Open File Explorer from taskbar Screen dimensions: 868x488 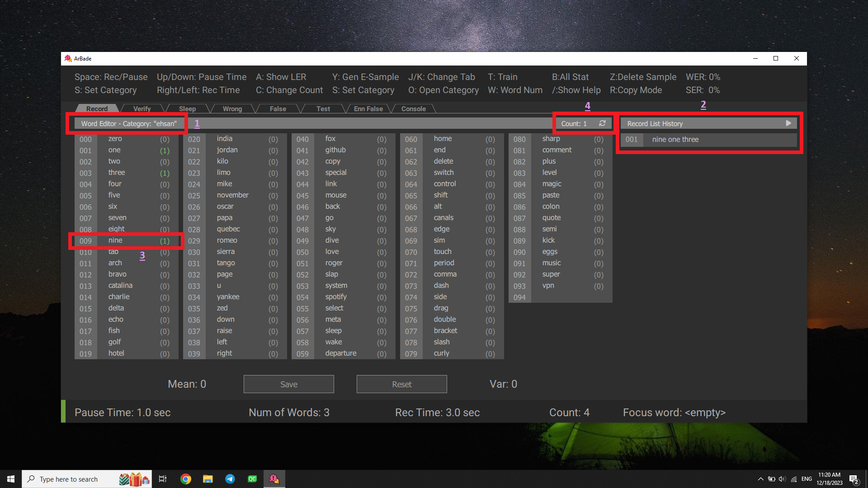(x=208, y=479)
